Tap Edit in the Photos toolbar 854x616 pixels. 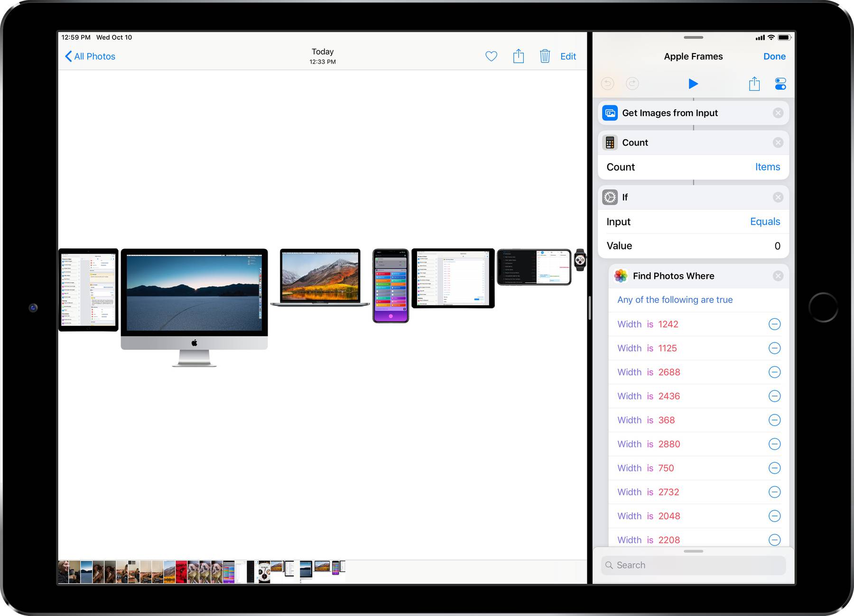(568, 56)
